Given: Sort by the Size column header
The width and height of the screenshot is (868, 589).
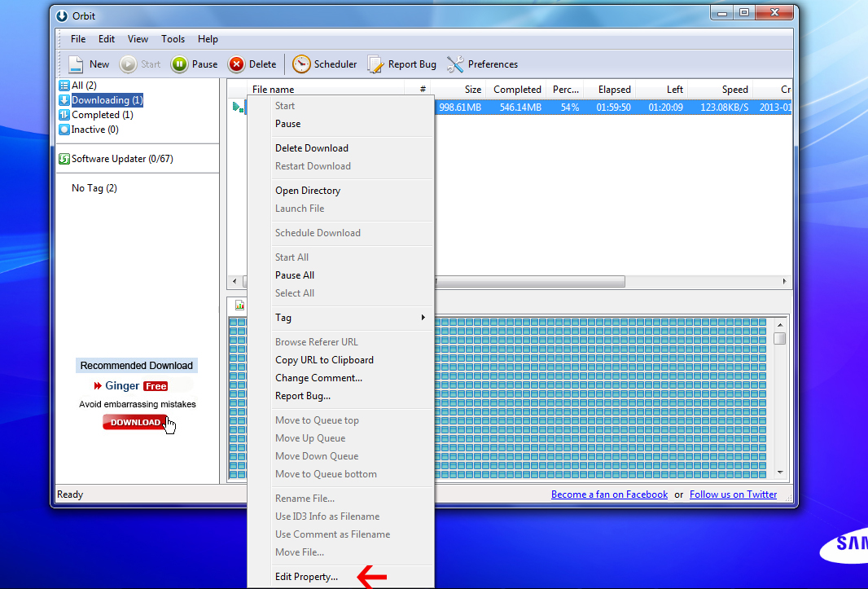Looking at the screenshot, I should pos(458,90).
